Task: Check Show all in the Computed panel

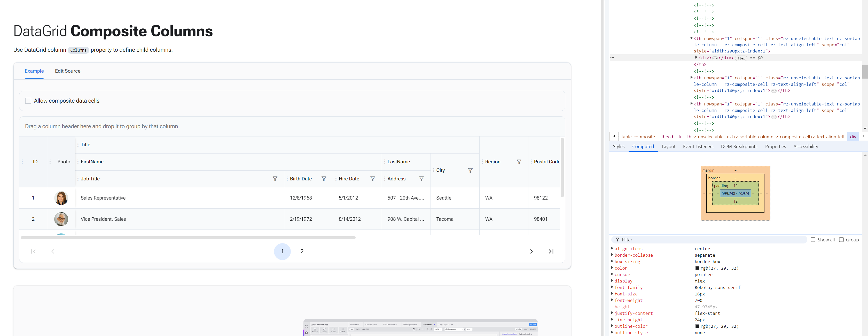Action: (813, 240)
